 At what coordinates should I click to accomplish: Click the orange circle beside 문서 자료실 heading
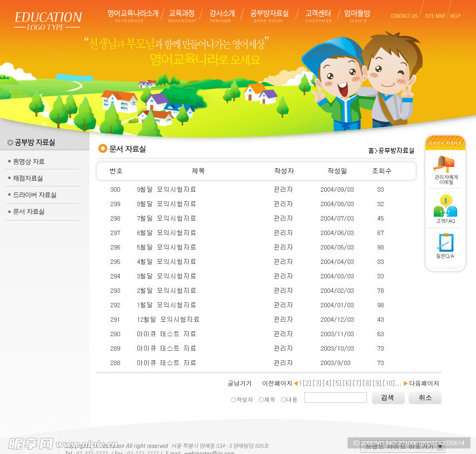[103, 148]
